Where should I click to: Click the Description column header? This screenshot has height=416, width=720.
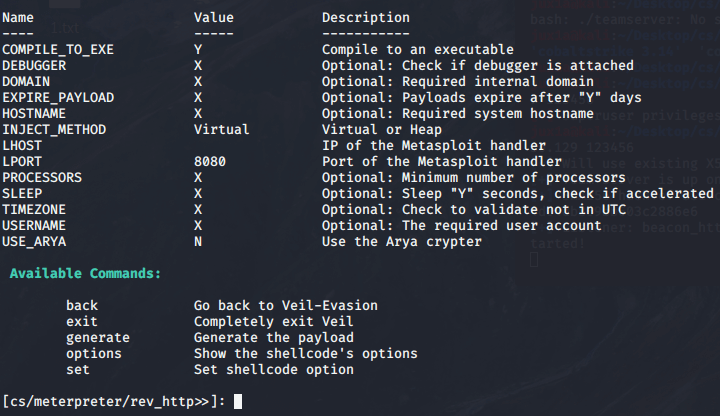coord(366,18)
